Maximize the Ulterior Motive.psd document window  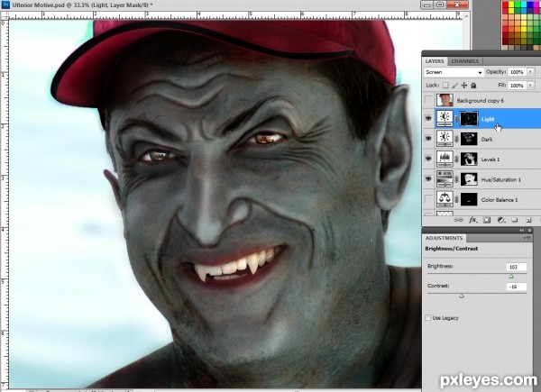point(440,5)
